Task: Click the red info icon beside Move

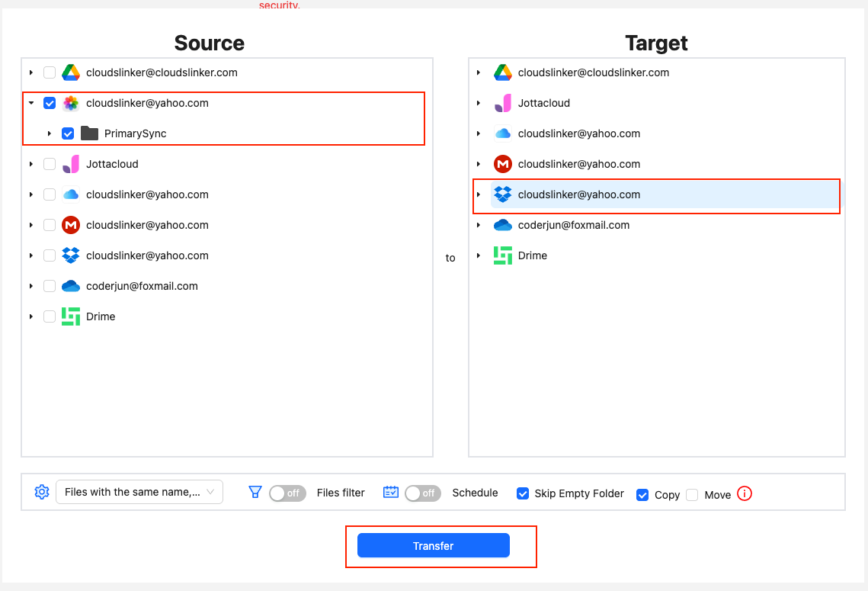Action: [744, 494]
